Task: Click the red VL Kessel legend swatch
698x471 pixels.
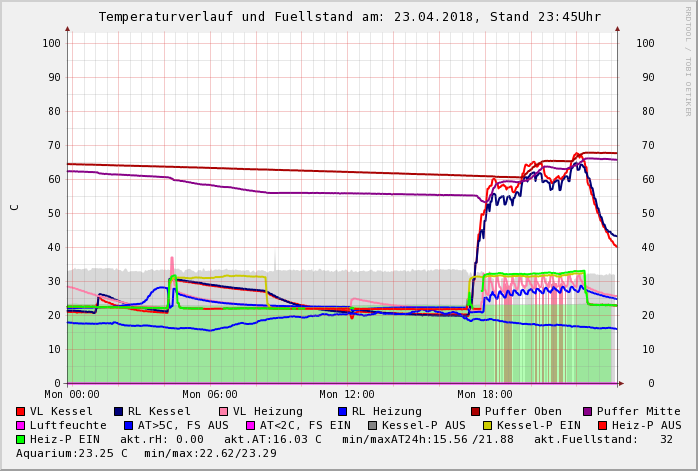Action: [x=21, y=412]
